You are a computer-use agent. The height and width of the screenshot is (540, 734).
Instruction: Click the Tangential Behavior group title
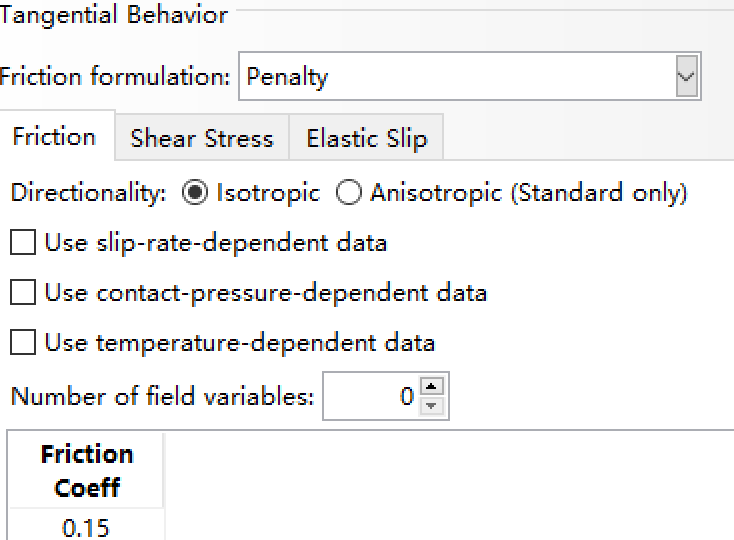tap(114, 15)
